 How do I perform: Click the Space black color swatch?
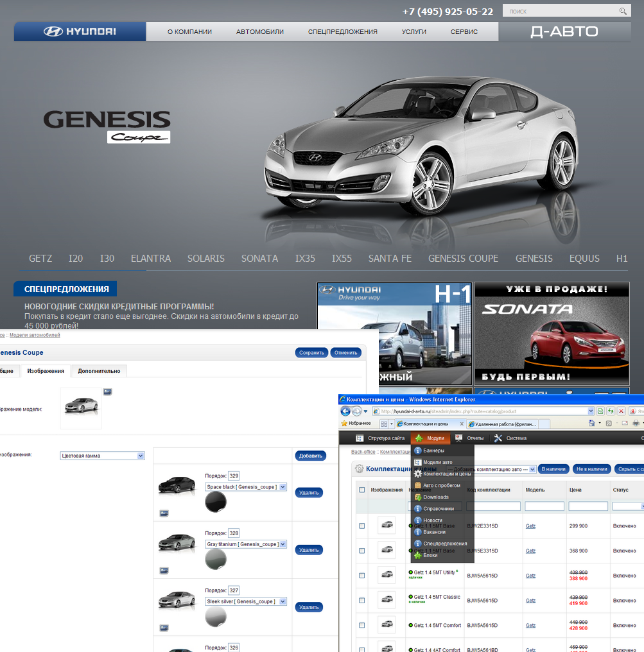point(216,502)
